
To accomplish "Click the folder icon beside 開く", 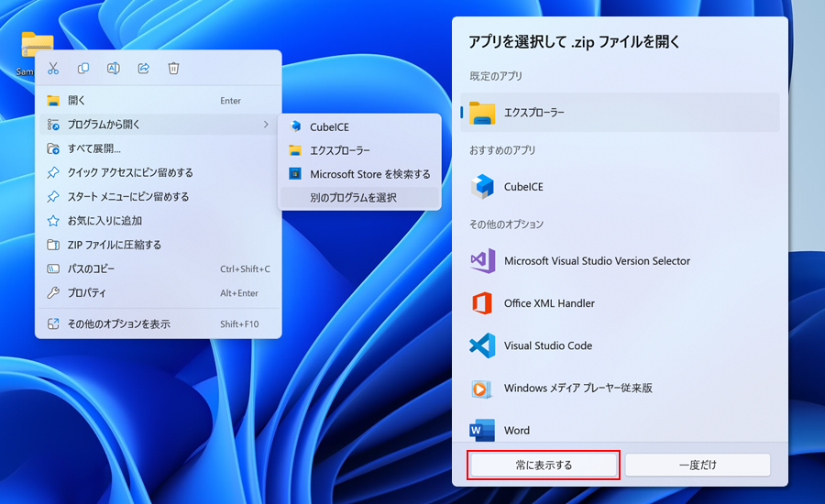I will pyautogui.click(x=53, y=101).
